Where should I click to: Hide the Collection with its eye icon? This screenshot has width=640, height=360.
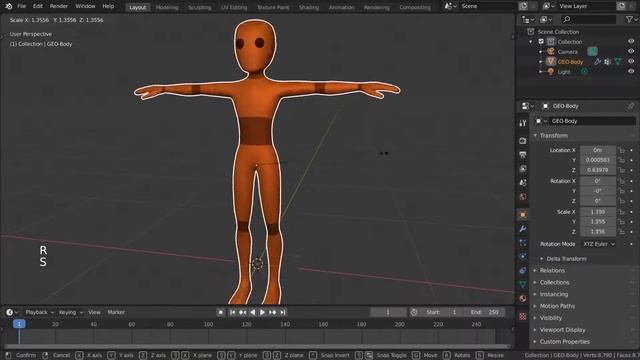631,41
